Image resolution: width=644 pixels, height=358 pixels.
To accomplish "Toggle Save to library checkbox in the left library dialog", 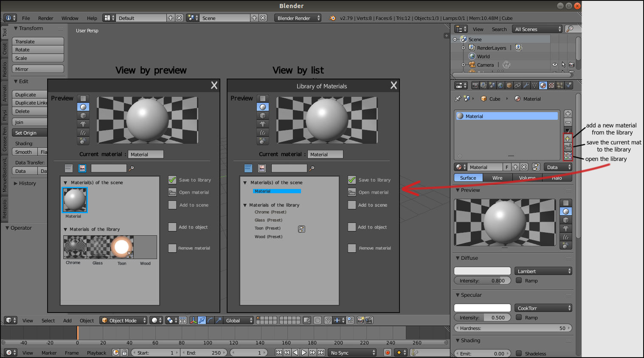I will pos(172,180).
